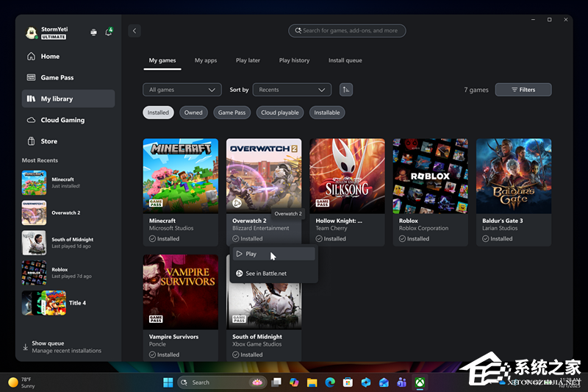This screenshot has height=392, width=588.
Task: Click the Windows taskbar Search box
Action: coord(222,382)
